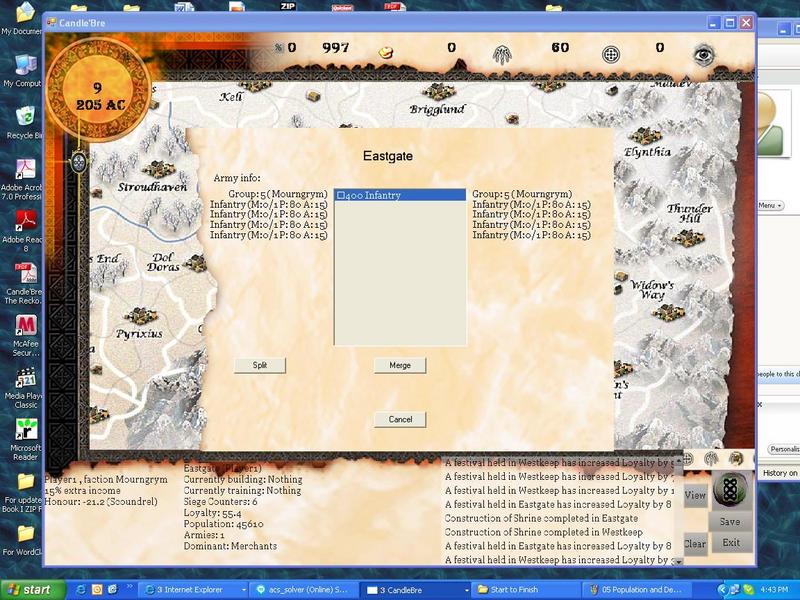
Task: Open the Start menu
Action: click(33, 590)
